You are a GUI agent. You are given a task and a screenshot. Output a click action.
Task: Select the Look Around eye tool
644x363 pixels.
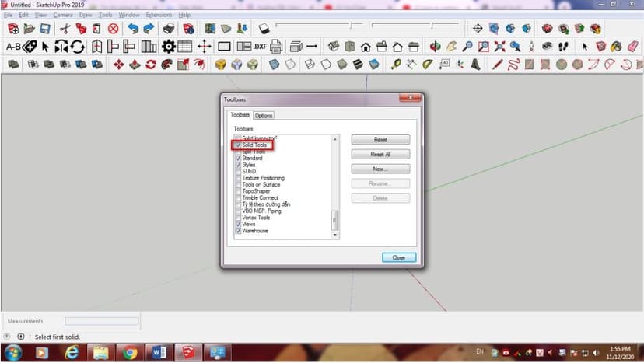pyautogui.click(x=547, y=47)
